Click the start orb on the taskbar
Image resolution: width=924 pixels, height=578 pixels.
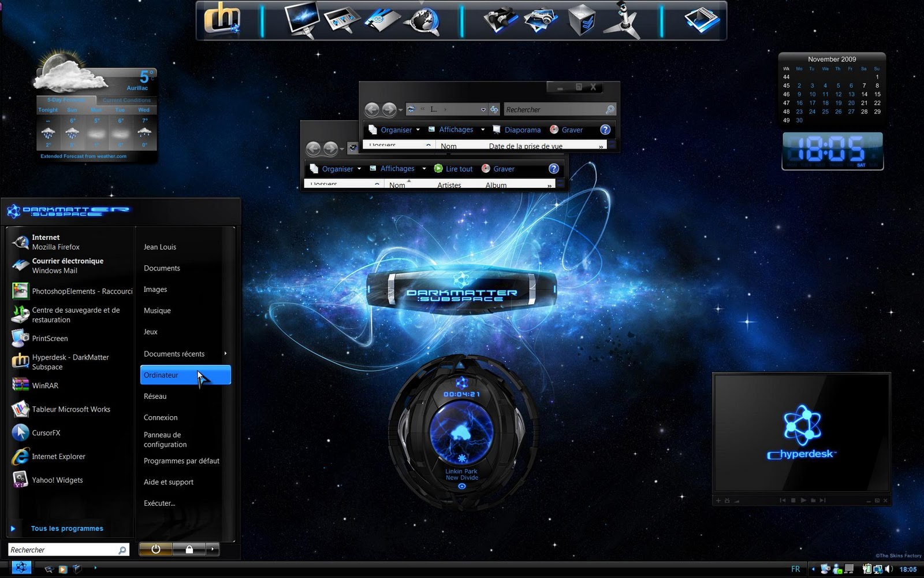(x=21, y=568)
